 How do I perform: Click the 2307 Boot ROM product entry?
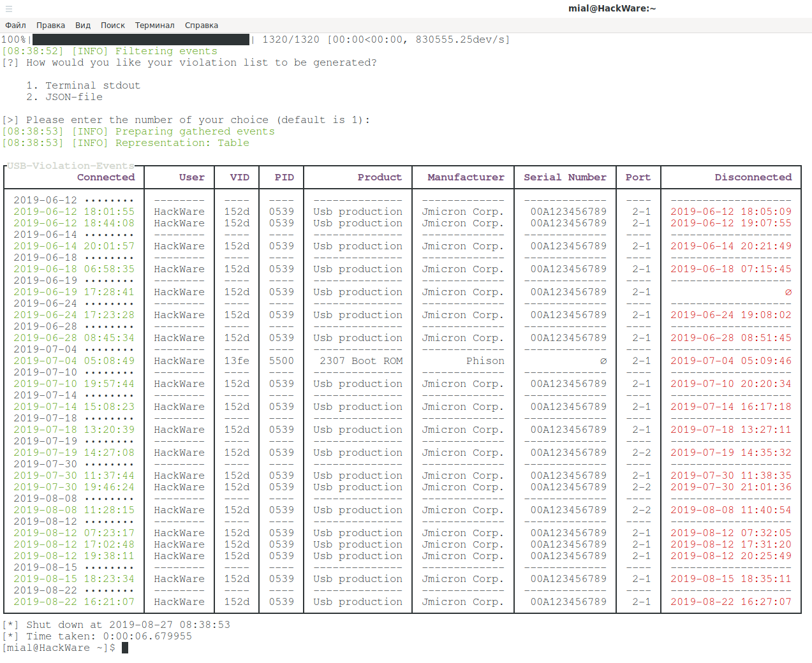click(x=361, y=361)
